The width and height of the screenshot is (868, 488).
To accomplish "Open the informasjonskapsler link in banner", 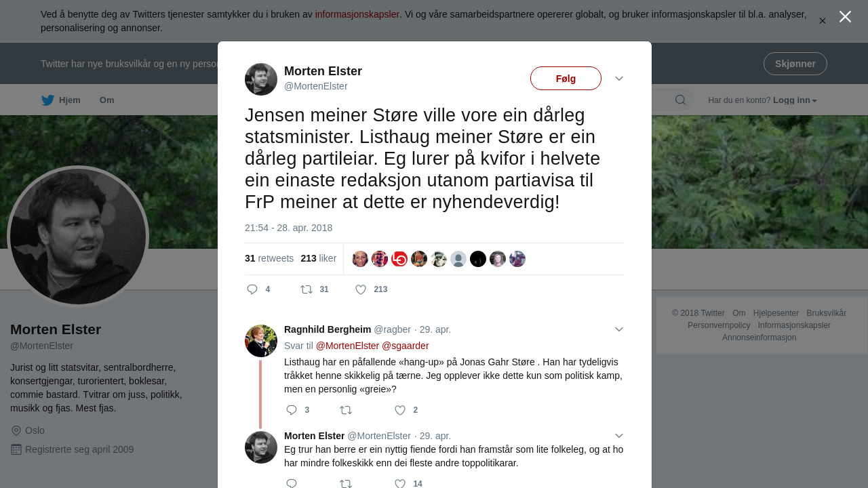I will (x=357, y=14).
